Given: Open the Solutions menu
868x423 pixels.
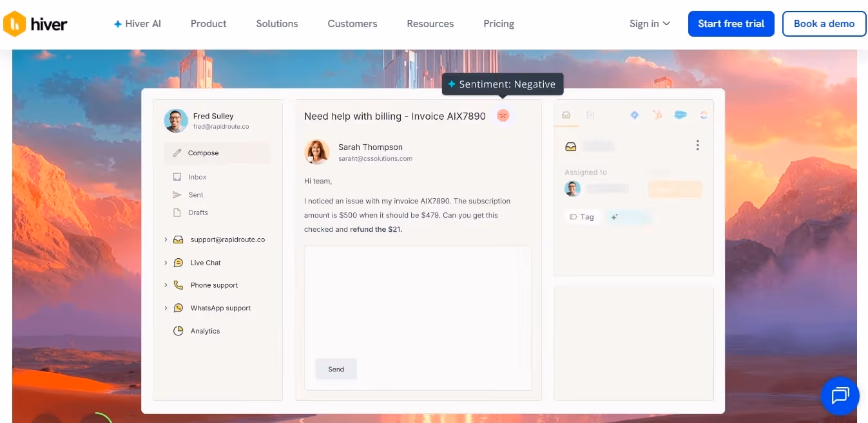Looking at the screenshot, I should pyautogui.click(x=277, y=24).
